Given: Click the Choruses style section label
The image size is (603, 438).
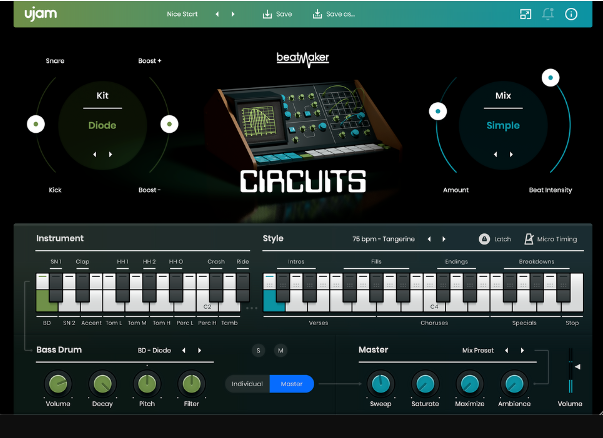Looking at the screenshot, I should pos(434,323).
